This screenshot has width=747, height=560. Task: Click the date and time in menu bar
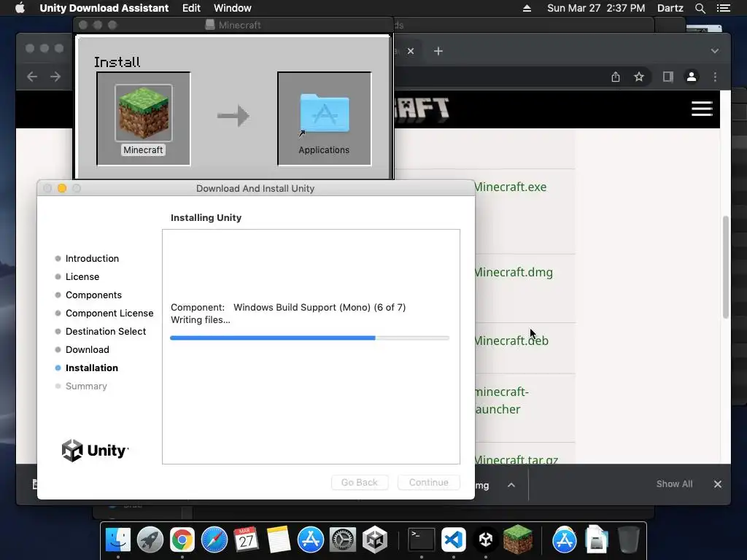tap(596, 8)
